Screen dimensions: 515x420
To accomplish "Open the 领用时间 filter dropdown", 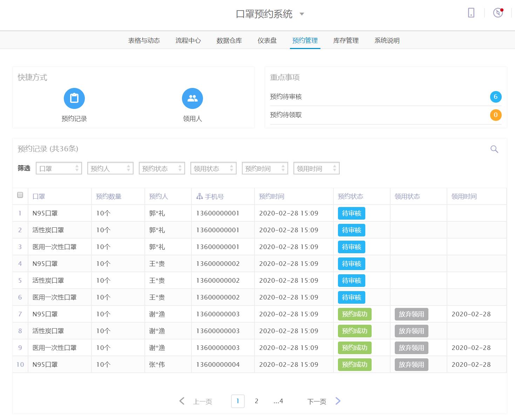I will pos(317,168).
